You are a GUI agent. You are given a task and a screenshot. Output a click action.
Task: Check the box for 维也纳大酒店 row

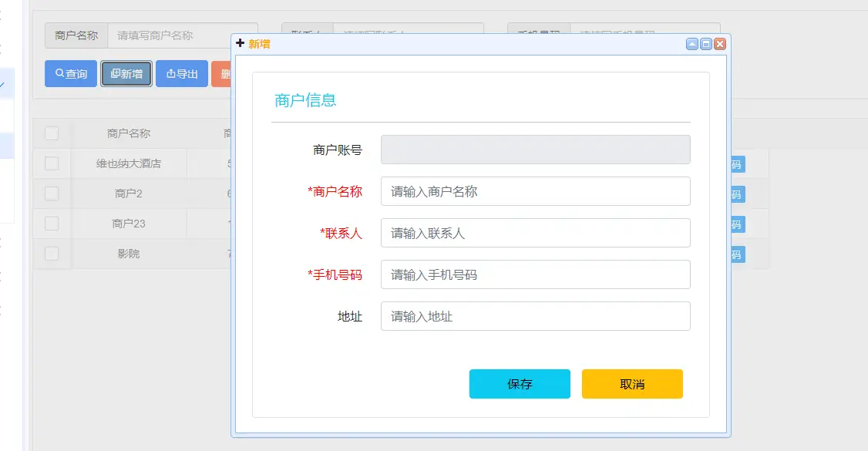click(52, 163)
